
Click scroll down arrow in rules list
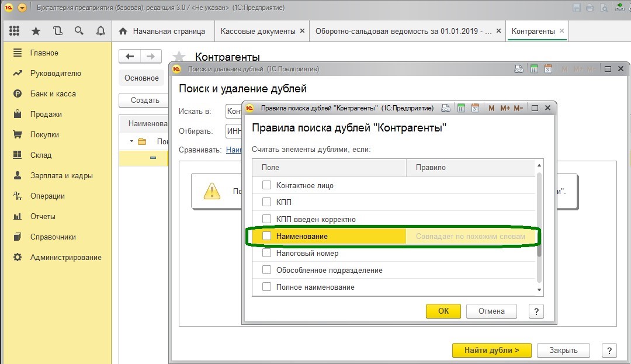pos(539,290)
